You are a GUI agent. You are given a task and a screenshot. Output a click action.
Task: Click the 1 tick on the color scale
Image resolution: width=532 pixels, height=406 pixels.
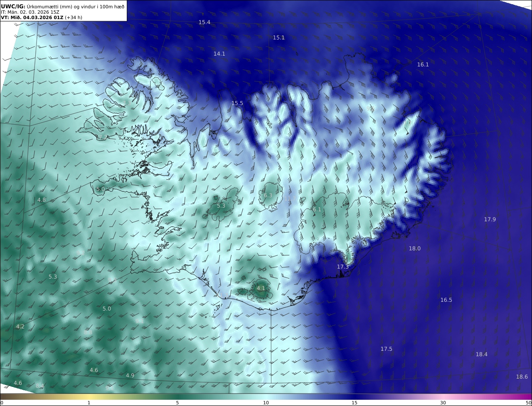tap(89, 403)
